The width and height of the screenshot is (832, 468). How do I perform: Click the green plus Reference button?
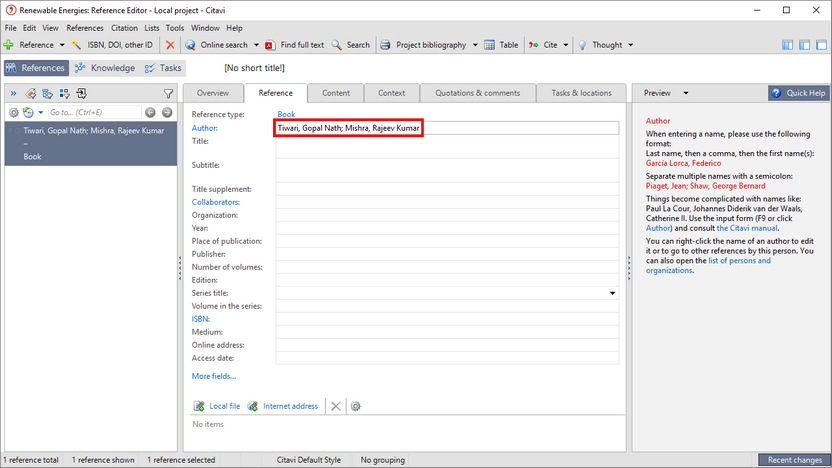(29, 45)
